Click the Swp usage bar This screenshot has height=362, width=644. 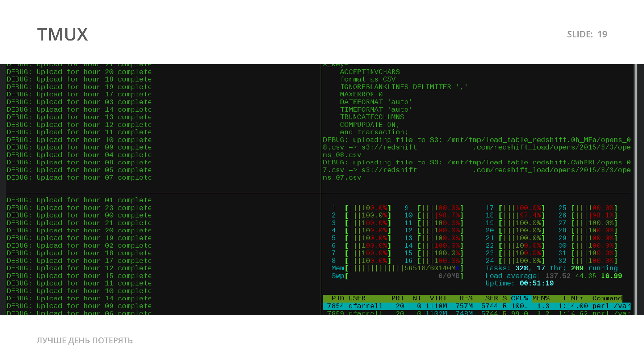pyautogui.click(x=397, y=276)
